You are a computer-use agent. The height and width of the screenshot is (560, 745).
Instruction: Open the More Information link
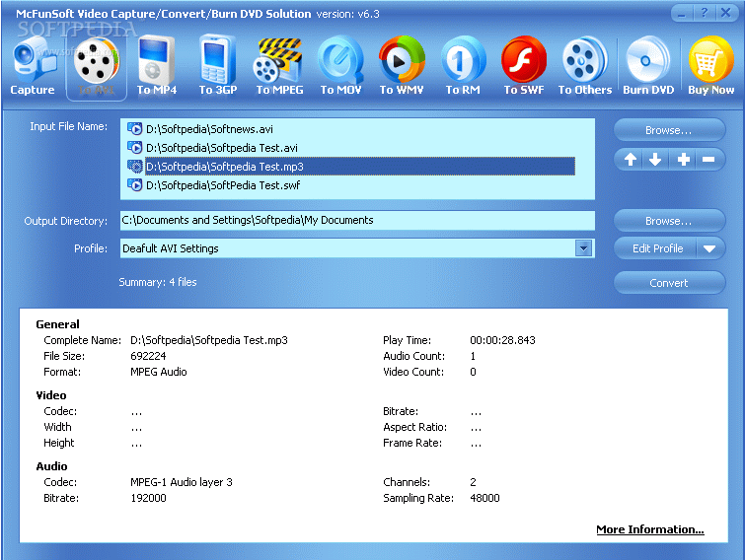[650, 529]
